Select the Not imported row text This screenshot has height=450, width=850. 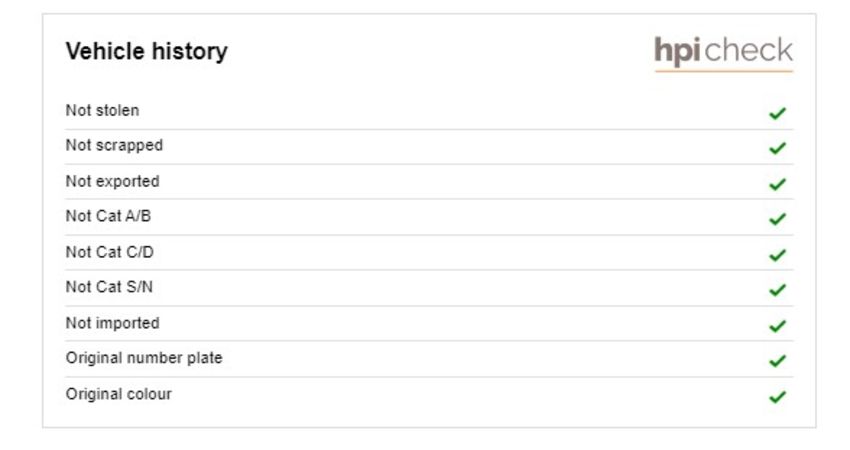113,323
